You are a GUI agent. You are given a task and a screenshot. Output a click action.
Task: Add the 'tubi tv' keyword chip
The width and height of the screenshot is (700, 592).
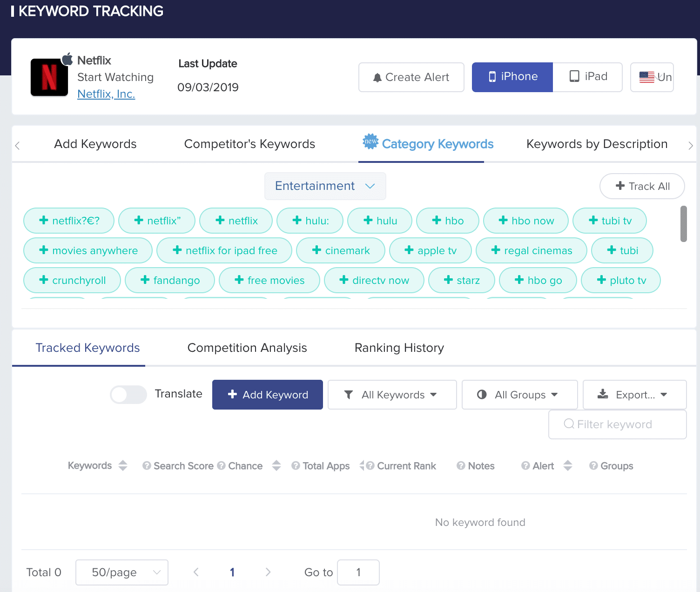[610, 221]
